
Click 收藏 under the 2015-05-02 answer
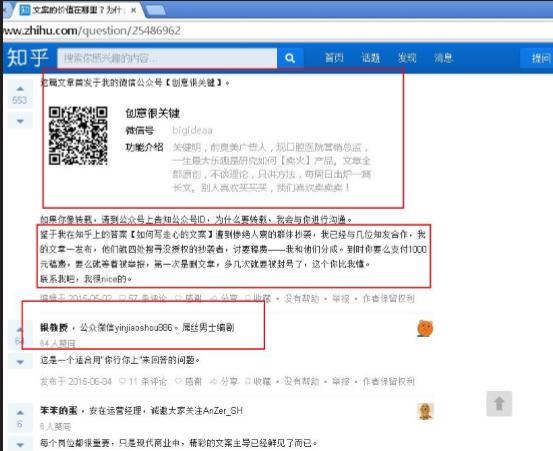point(258,298)
